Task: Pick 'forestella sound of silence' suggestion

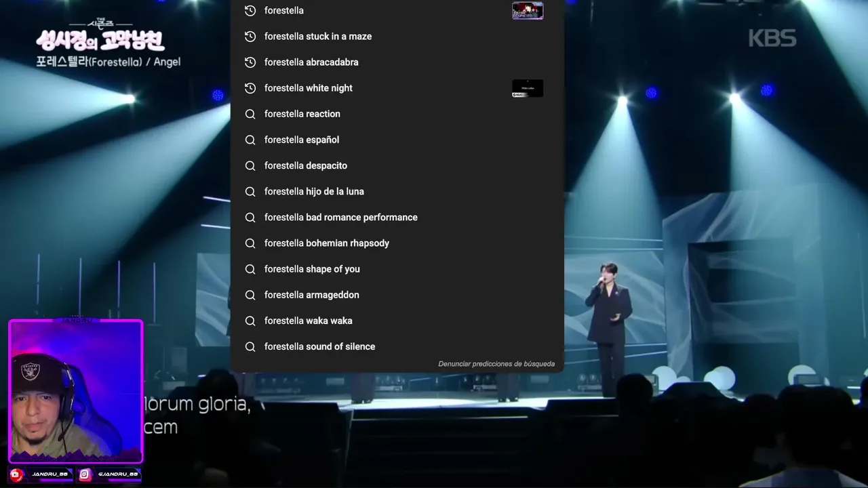Action: pos(397,346)
